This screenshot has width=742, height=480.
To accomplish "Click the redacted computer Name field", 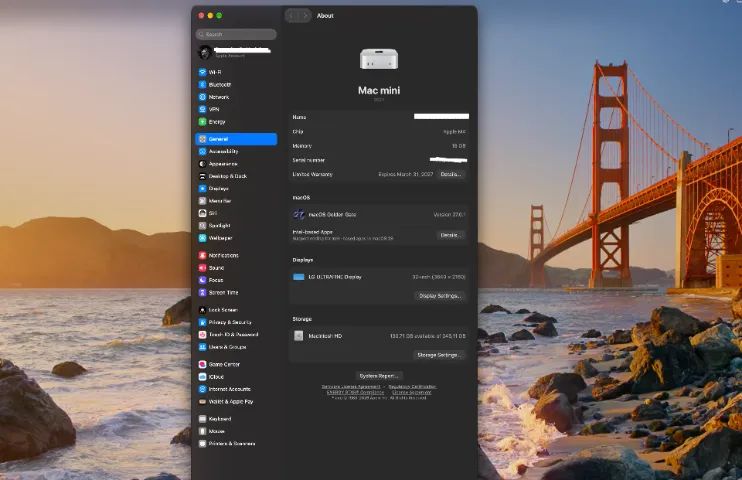I will pyautogui.click(x=442, y=116).
